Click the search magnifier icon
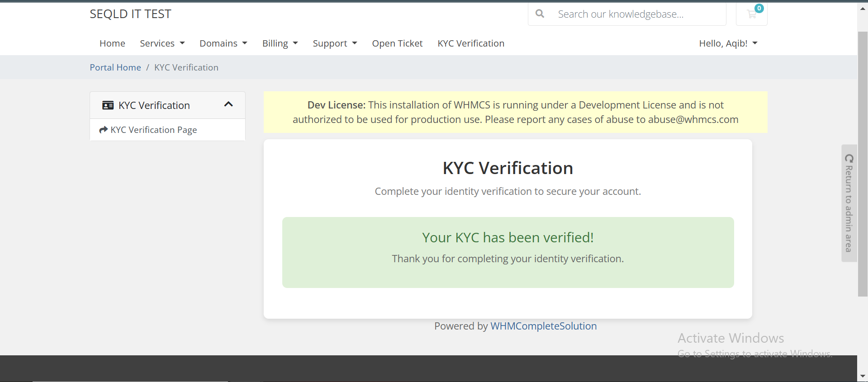Image resolution: width=868 pixels, height=382 pixels. (540, 14)
